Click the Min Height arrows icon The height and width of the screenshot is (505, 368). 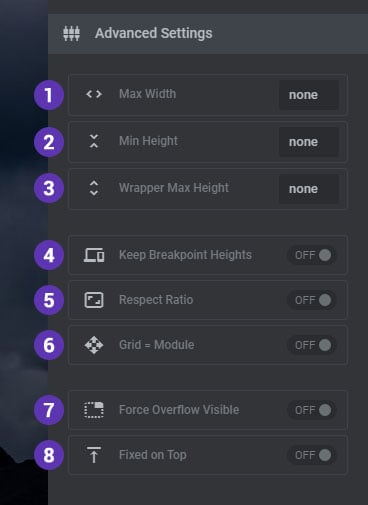[94, 141]
